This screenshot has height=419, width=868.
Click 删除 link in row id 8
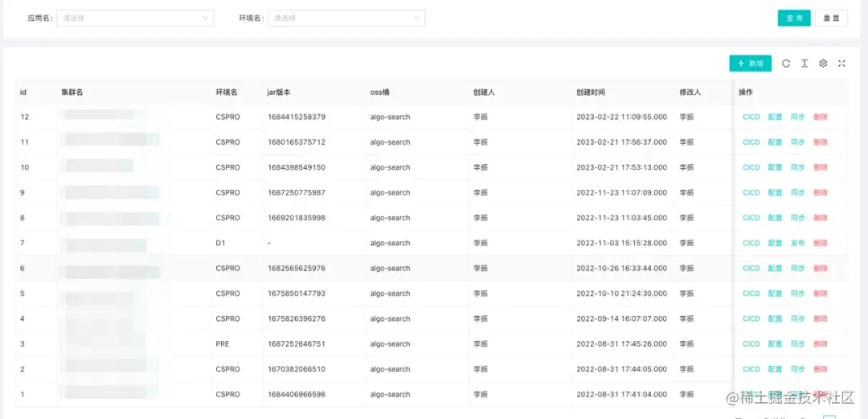tap(821, 218)
